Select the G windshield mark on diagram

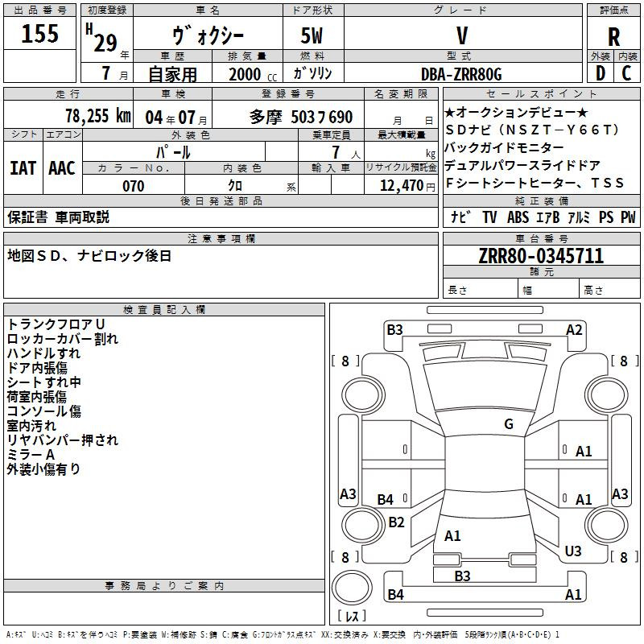click(x=509, y=424)
